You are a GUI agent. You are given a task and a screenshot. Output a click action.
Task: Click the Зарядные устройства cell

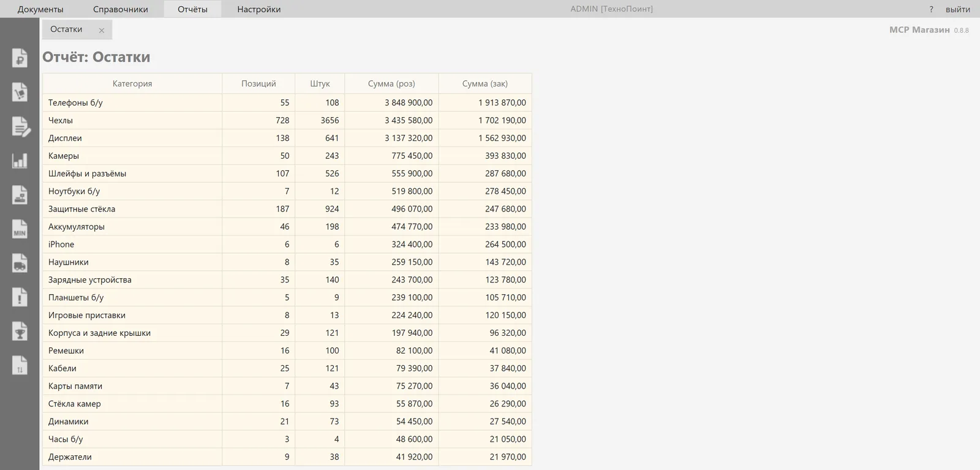tap(132, 280)
